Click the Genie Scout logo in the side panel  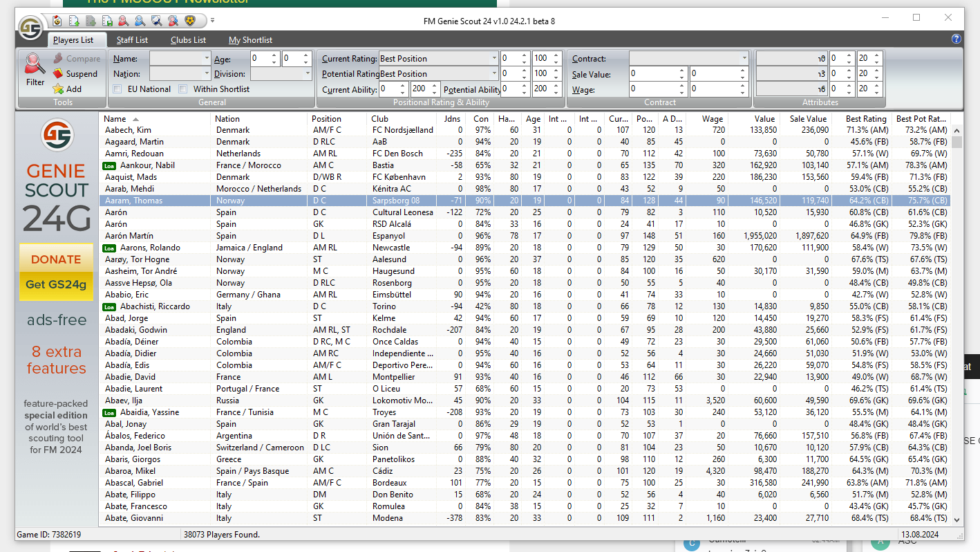coord(57,136)
